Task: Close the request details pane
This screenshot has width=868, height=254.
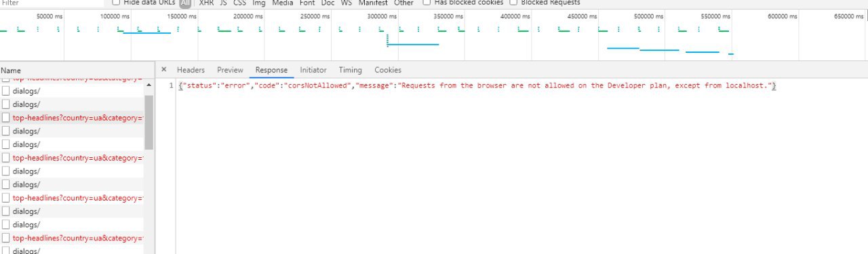Action: [164, 70]
